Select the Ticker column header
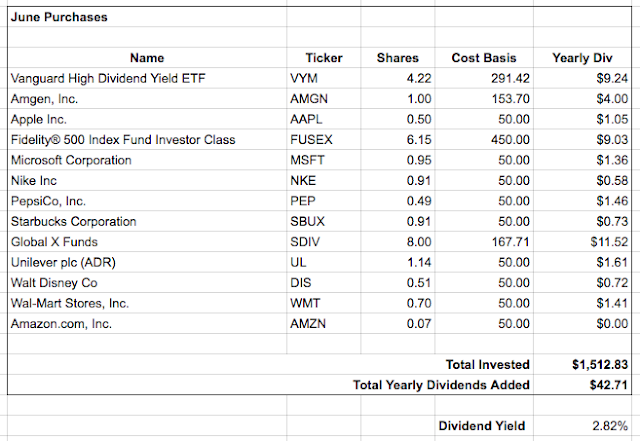640x441 pixels. click(x=325, y=58)
